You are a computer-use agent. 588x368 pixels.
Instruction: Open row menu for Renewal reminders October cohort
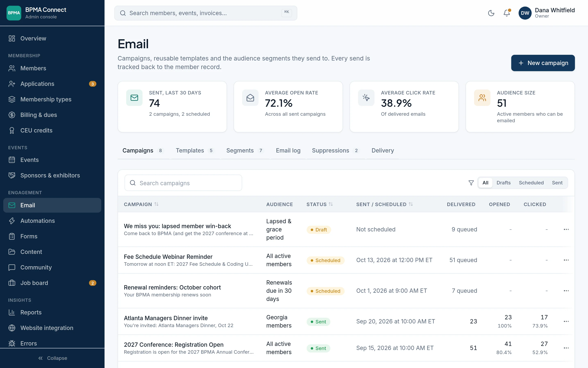coord(566,291)
